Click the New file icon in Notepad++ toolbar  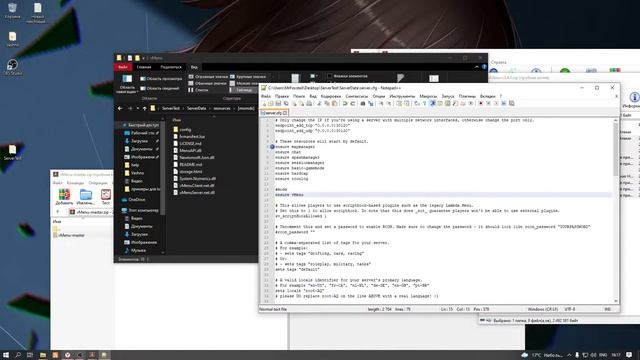[x=264, y=104]
